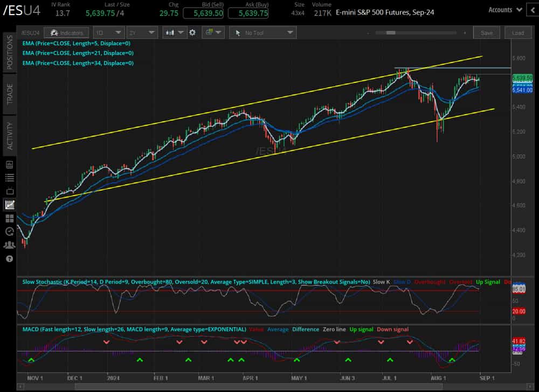This screenshot has height=392, width=539.
Task: Open the Accounts dropdown
Action: click(x=503, y=10)
